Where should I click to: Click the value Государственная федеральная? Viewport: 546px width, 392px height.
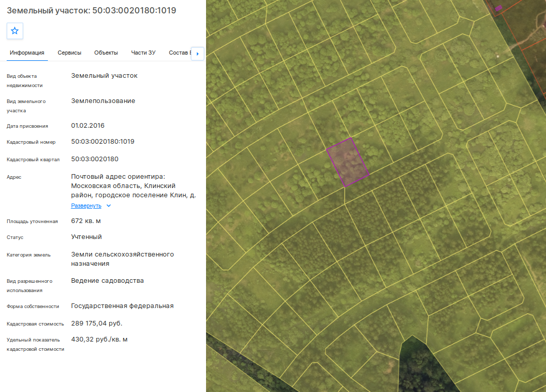pos(122,306)
